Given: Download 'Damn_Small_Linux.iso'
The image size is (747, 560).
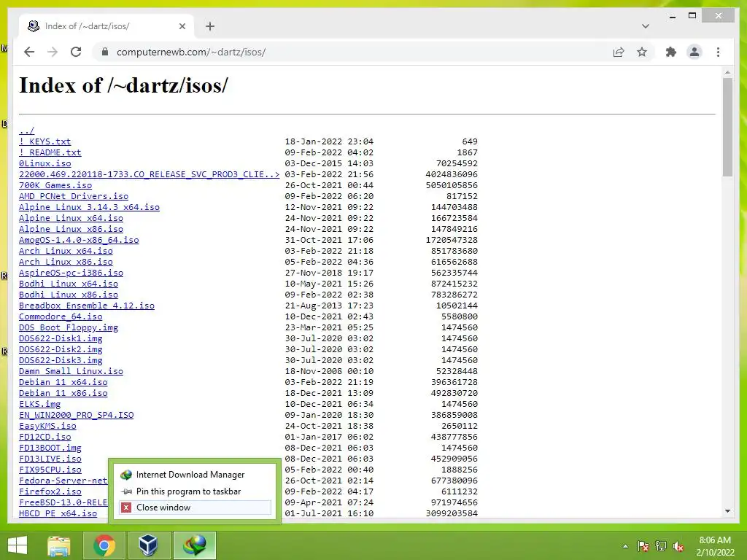Looking at the screenshot, I should point(71,371).
